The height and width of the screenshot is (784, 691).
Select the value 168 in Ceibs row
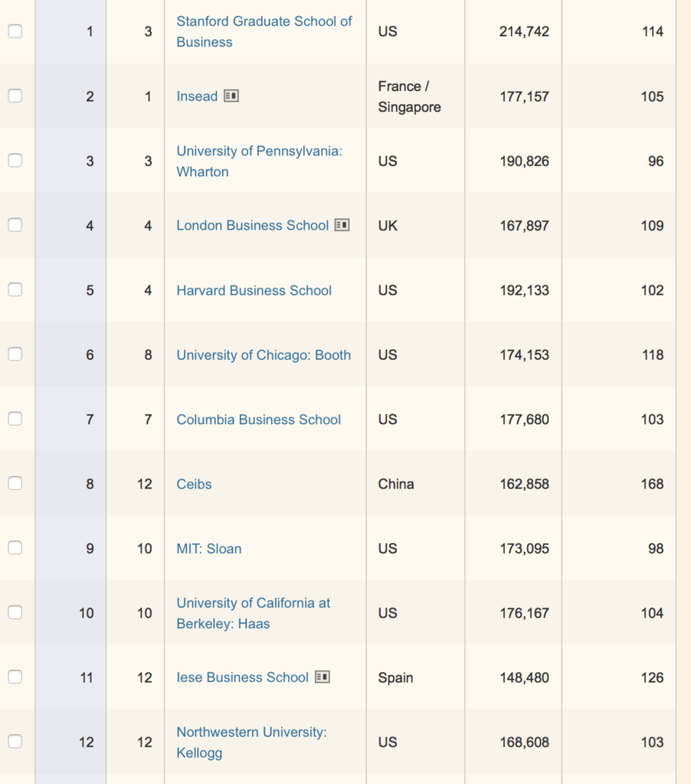coord(653,484)
